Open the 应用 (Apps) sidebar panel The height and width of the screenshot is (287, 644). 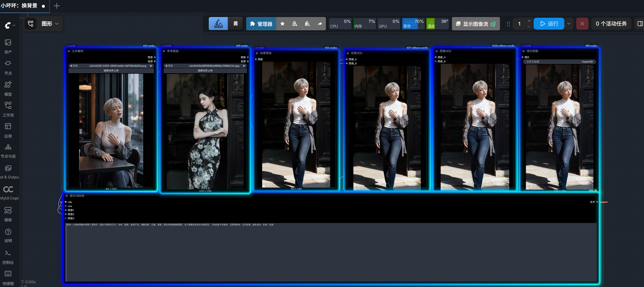(x=8, y=130)
